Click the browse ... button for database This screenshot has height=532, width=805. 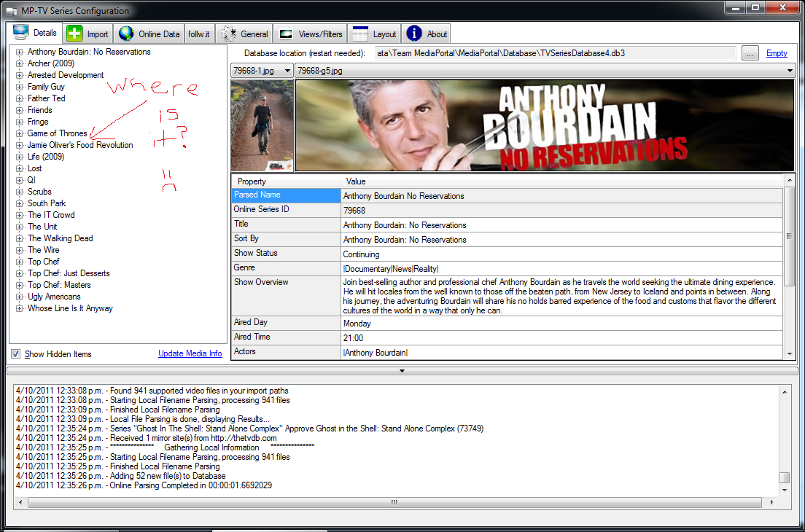click(750, 53)
